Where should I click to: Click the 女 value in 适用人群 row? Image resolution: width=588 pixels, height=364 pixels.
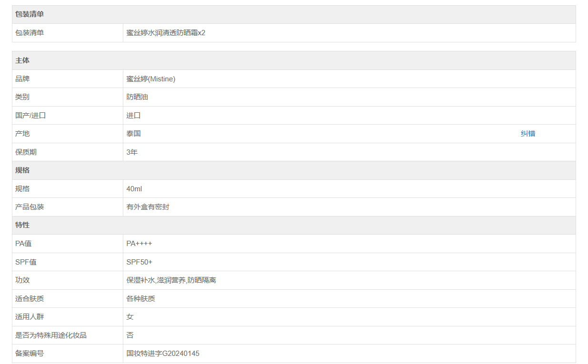click(x=130, y=317)
